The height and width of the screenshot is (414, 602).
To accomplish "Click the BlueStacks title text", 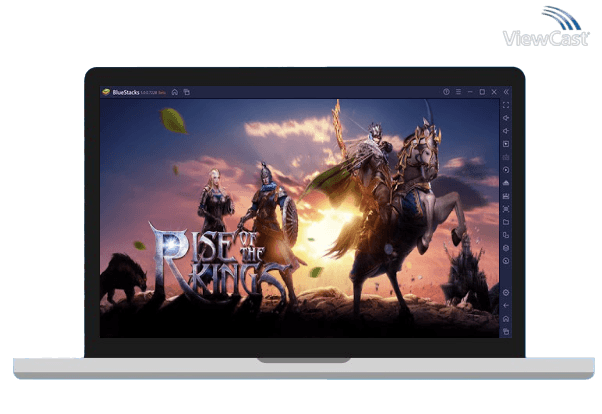I will click(x=126, y=92).
